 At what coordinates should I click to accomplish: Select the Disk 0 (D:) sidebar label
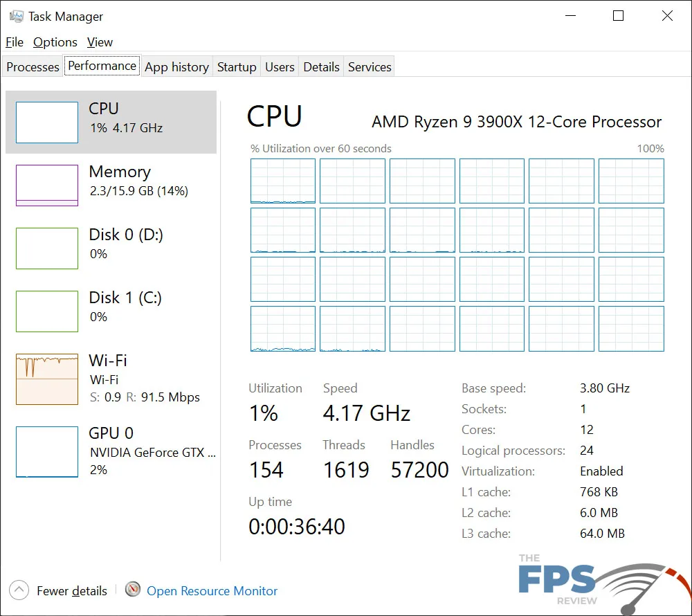pyautogui.click(x=126, y=244)
